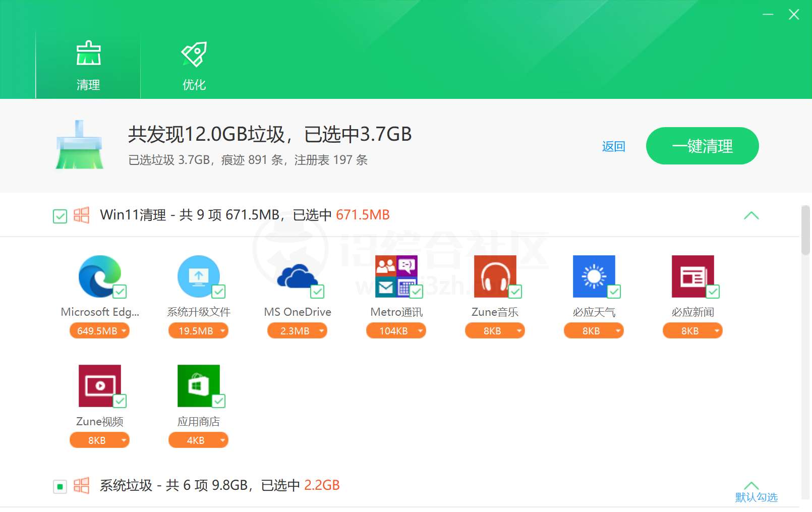This screenshot has width=812, height=512.
Task: Click the 应用商店 label
Action: point(199,422)
